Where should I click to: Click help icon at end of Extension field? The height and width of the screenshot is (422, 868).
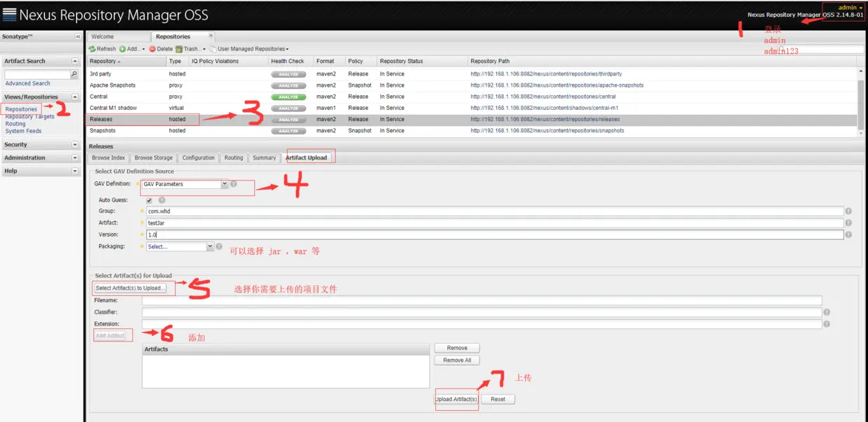pos(827,324)
